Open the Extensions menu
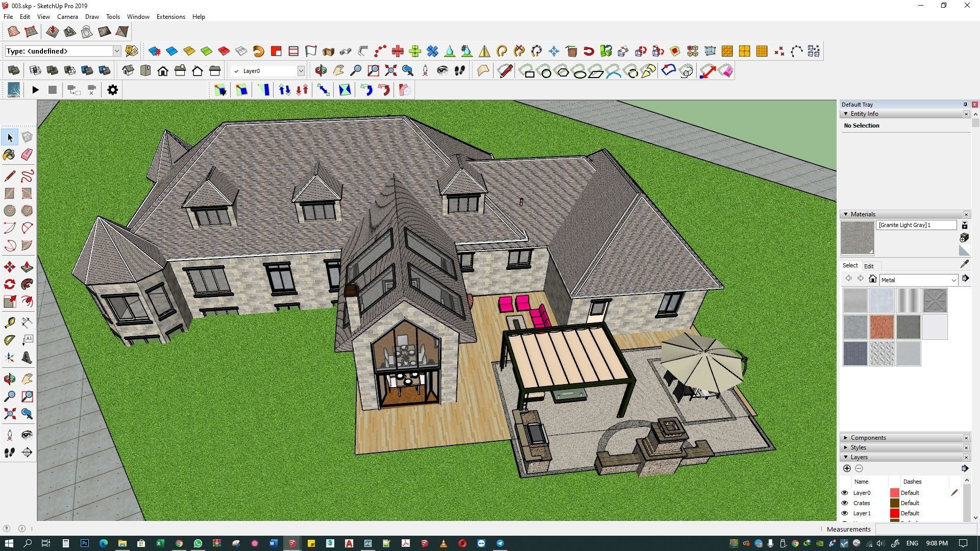The width and height of the screenshot is (980, 551). [x=170, y=16]
